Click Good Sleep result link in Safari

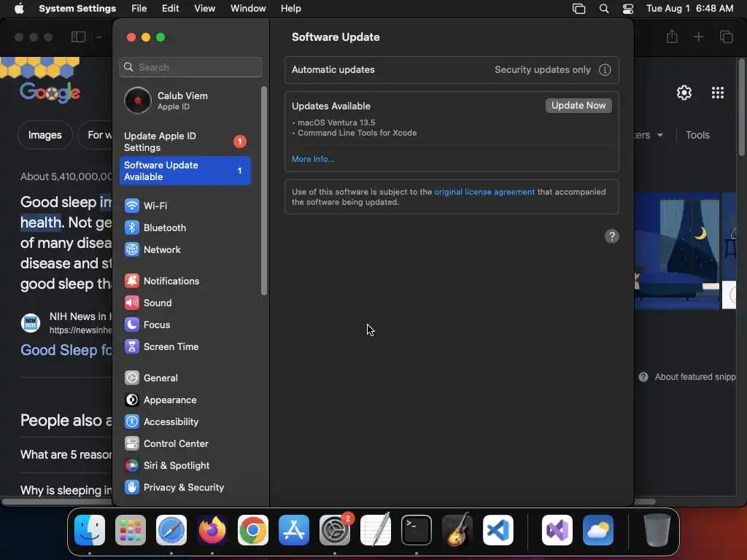(x=66, y=350)
